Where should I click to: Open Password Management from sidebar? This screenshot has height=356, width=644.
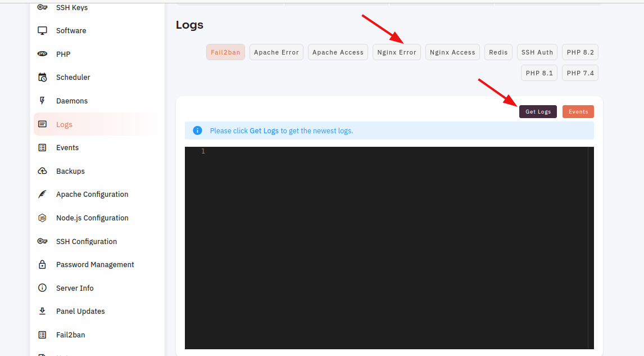coord(97,265)
